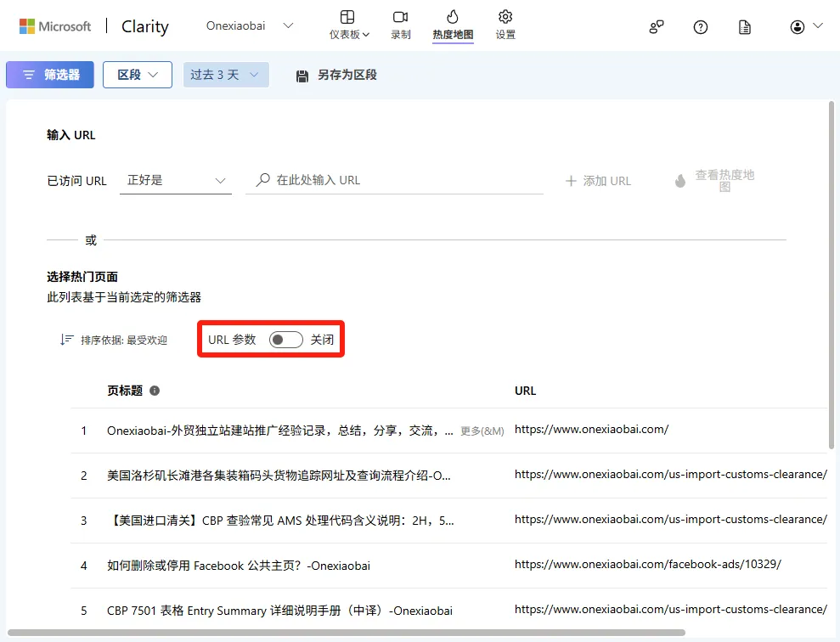Click URL https://www.onexiaobai.com/ in row 1
This screenshot has height=642, width=840.
591,430
